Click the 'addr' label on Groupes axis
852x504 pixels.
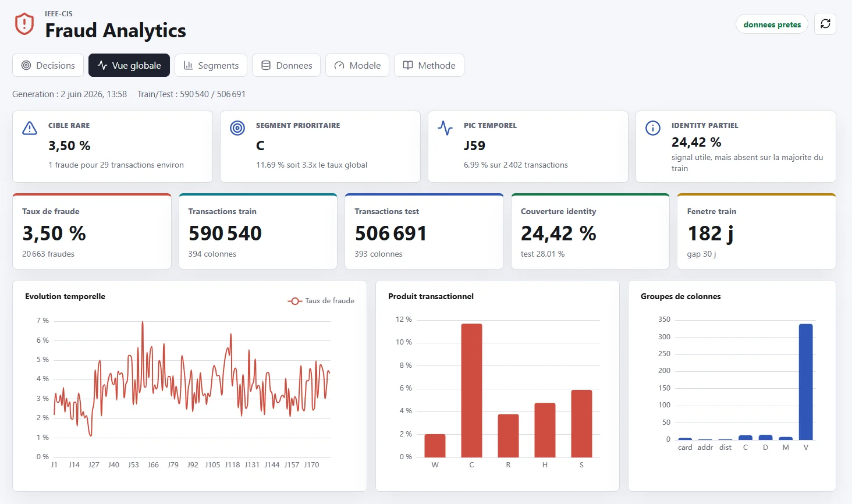pyautogui.click(x=705, y=448)
